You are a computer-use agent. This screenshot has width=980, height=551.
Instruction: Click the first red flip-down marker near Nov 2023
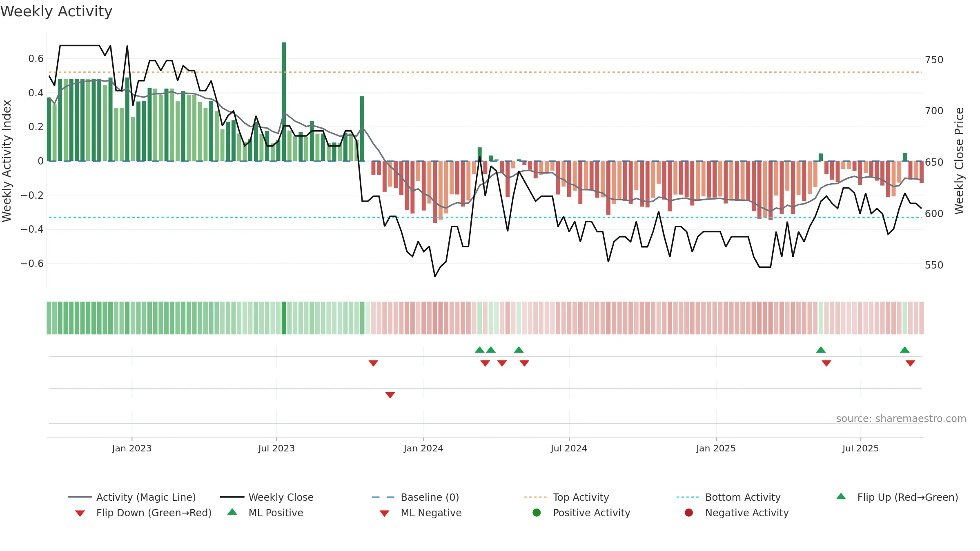coord(373,363)
